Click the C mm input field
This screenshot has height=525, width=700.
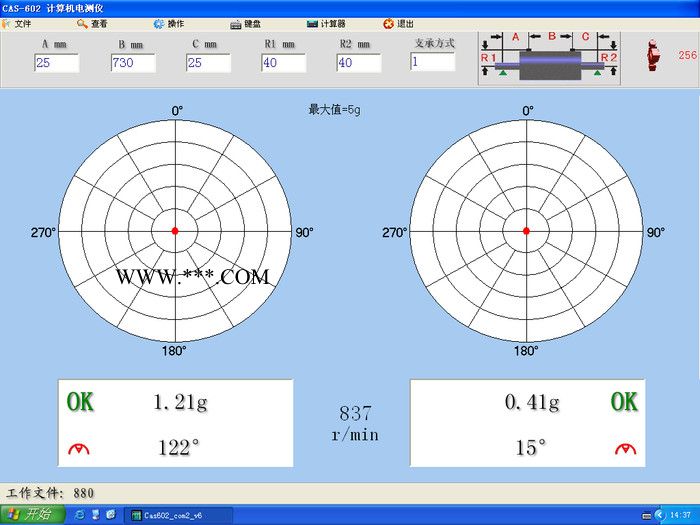pos(208,63)
